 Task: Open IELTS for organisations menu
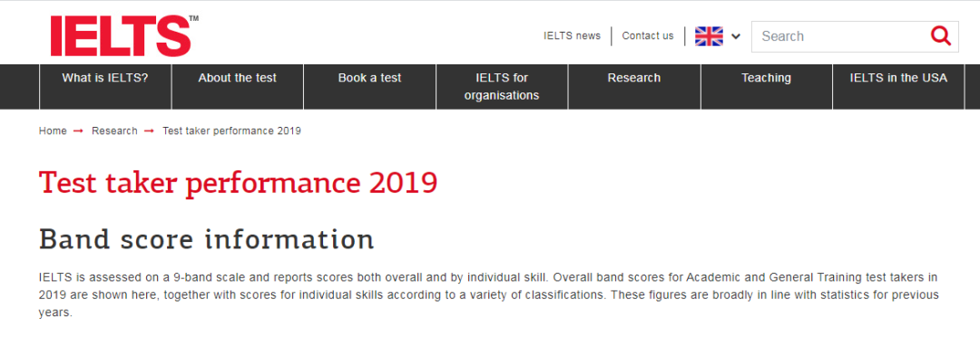click(x=502, y=87)
